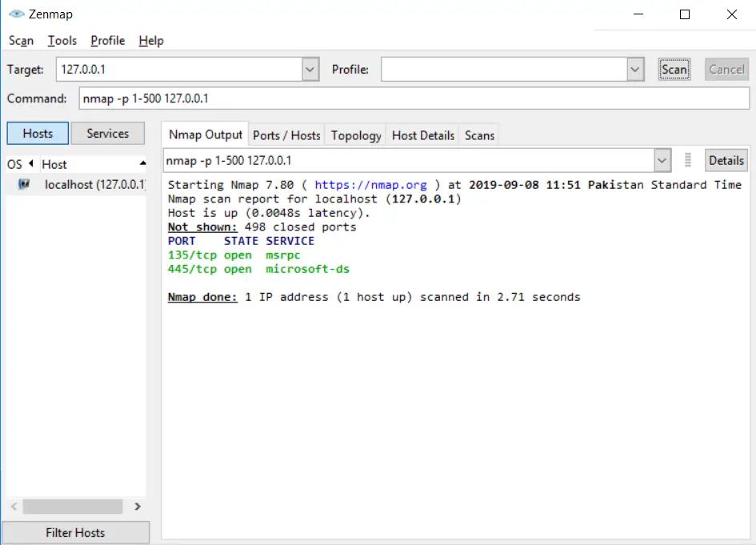Click the SERVICE column heading in output
756x545 pixels.
(290, 241)
